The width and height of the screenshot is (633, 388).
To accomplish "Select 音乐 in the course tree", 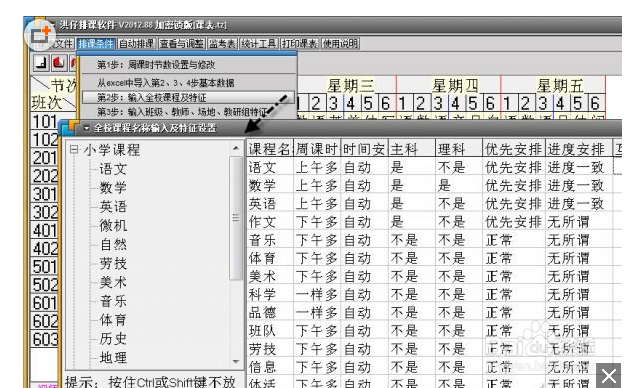I will (113, 301).
